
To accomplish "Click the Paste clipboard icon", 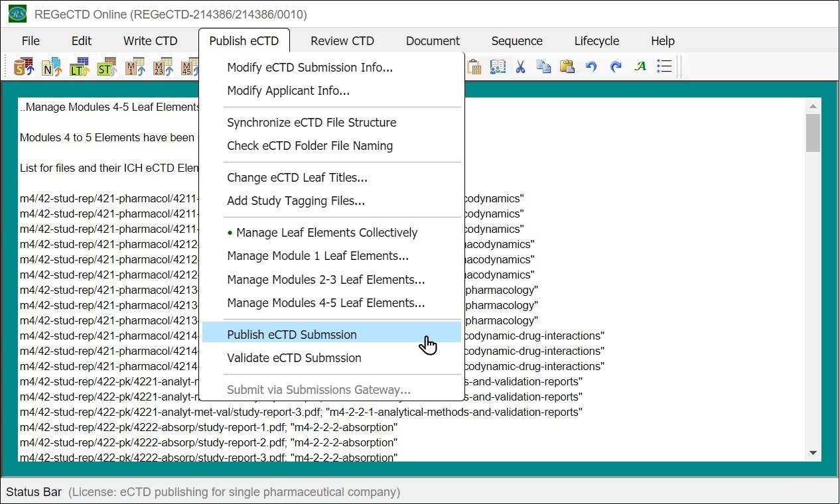I will click(x=567, y=67).
